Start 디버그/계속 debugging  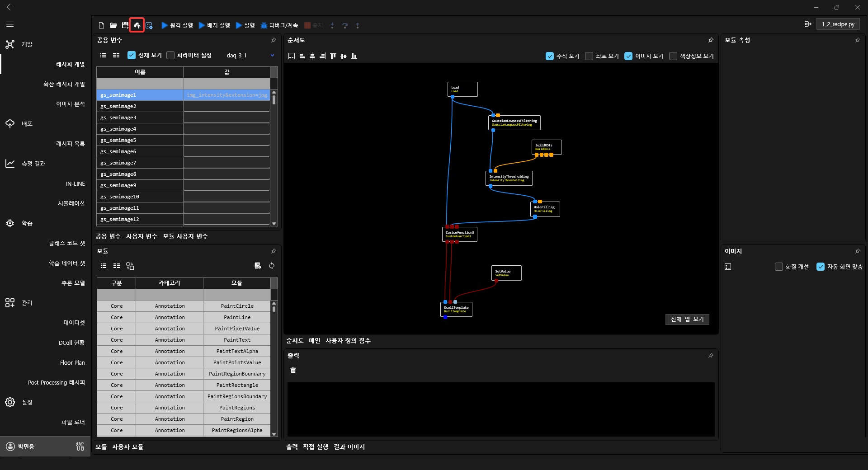[279, 25]
